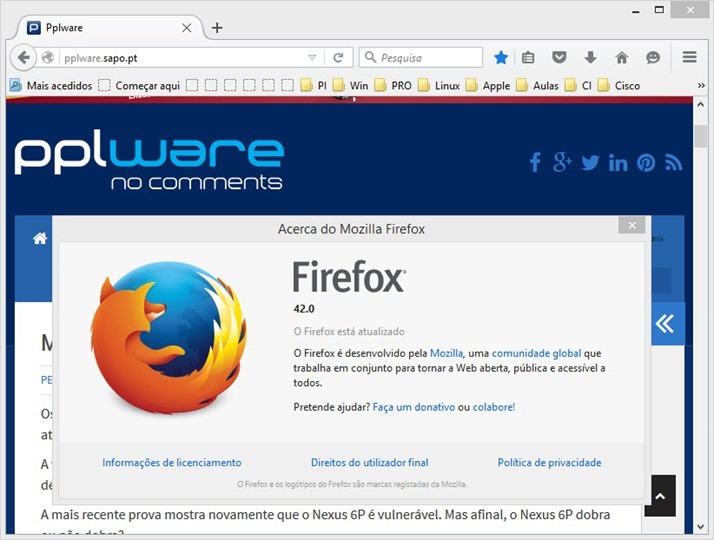Open the Apple bookmarks folder
The width and height of the screenshot is (714, 540).
488,85
